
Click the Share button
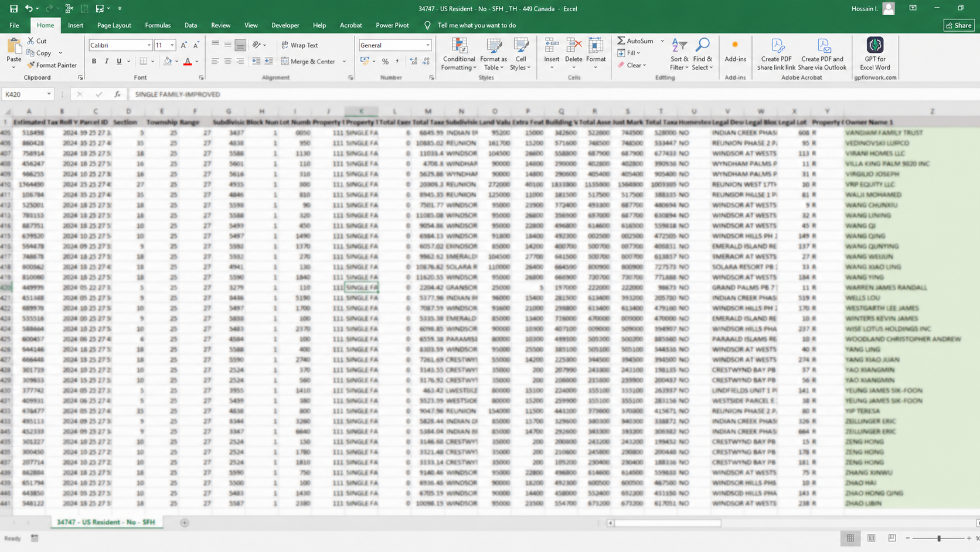pos(959,25)
